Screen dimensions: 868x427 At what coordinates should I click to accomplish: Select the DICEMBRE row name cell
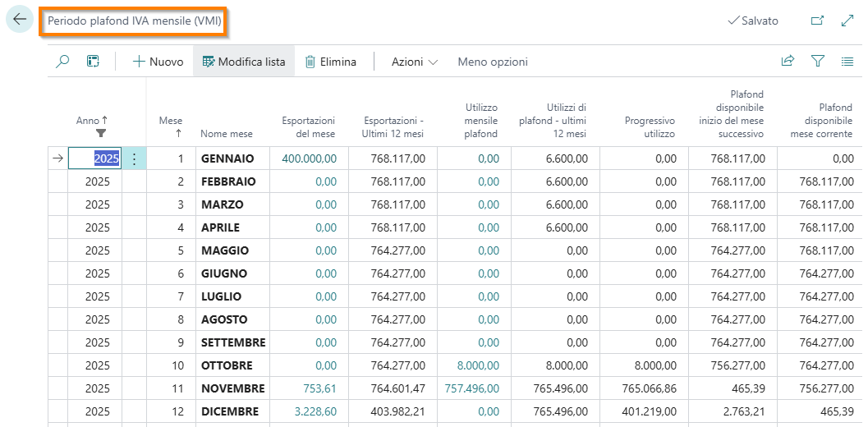[x=230, y=411]
